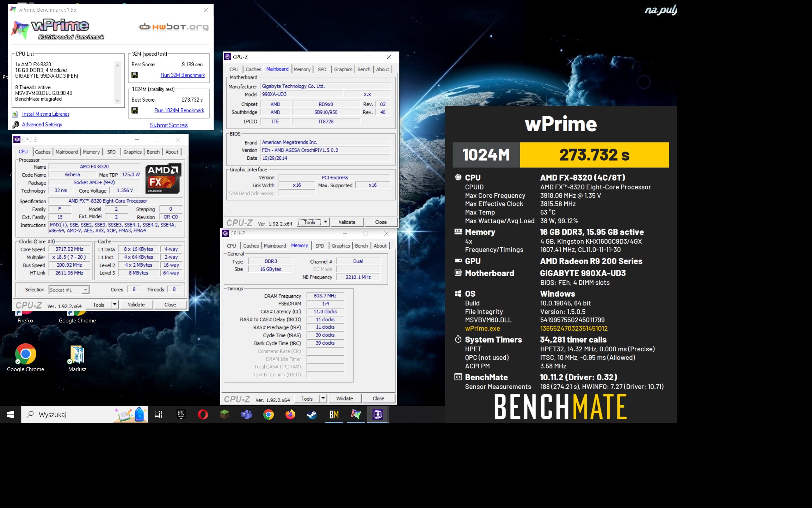The width and height of the screenshot is (812, 508).
Task: Open Task View from the taskbar
Action: [x=159, y=415]
